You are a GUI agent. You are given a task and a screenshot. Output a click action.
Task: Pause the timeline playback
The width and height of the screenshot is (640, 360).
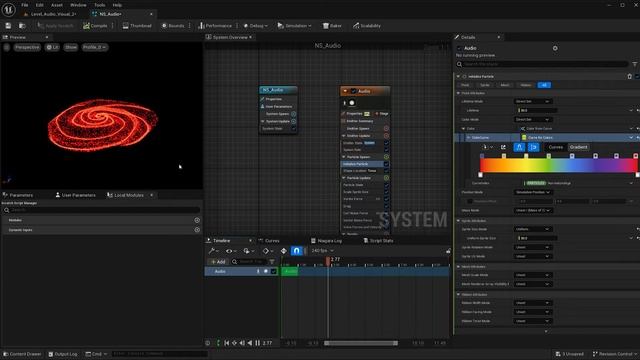click(258, 343)
